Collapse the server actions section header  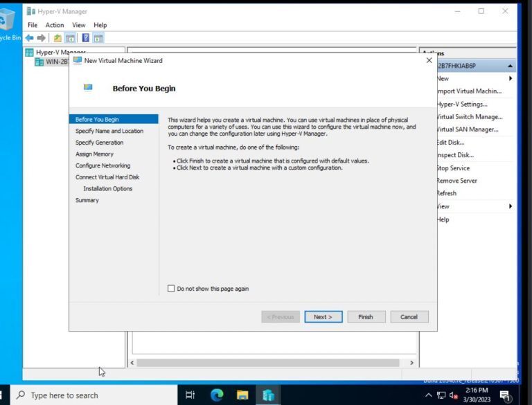[x=511, y=66]
